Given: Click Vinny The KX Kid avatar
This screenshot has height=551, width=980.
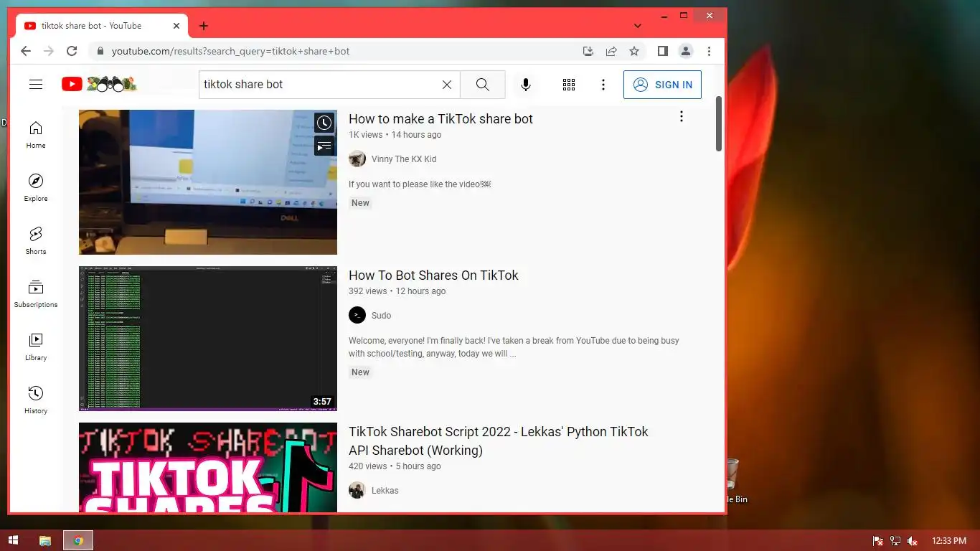Looking at the screenshot, I should click(357, 159).
